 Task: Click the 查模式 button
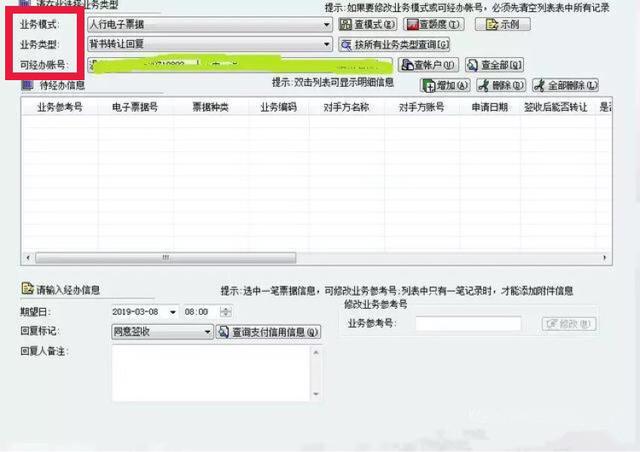tap(367, 24)
